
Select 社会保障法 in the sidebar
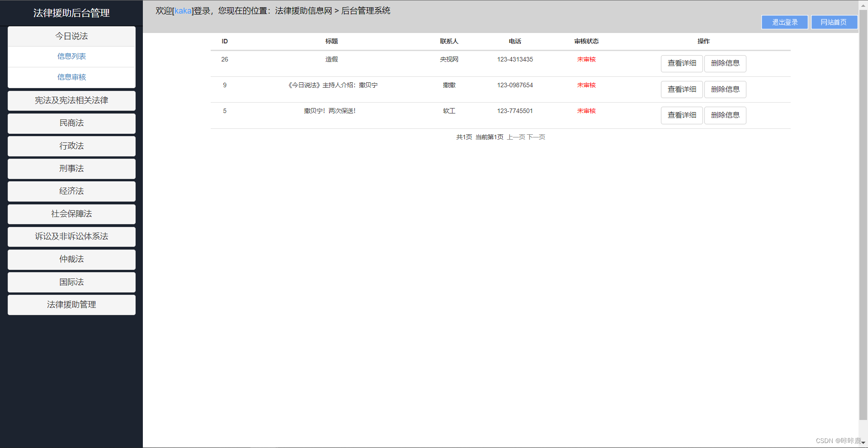click(x=71, y=214)
